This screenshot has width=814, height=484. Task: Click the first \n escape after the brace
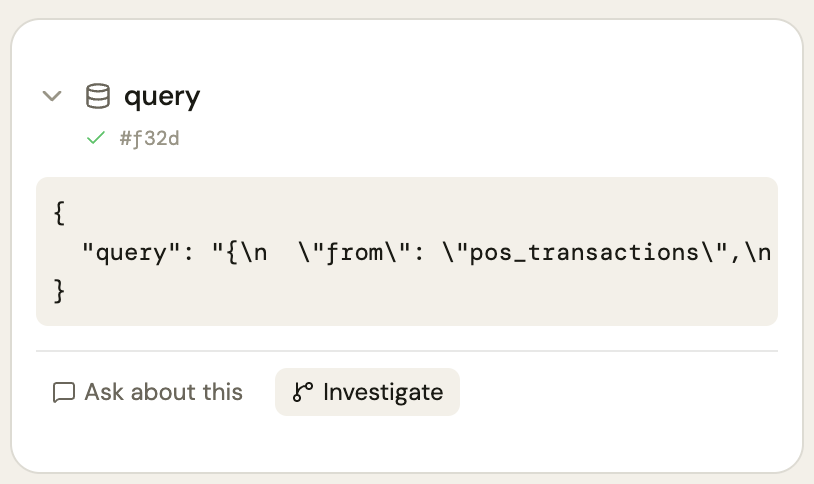coord(254,252)
